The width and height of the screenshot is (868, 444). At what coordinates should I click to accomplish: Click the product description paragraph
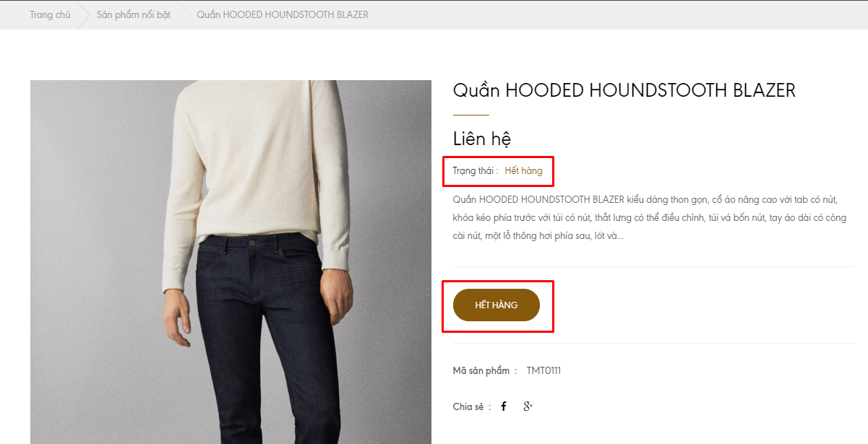[x=650, y=217]
